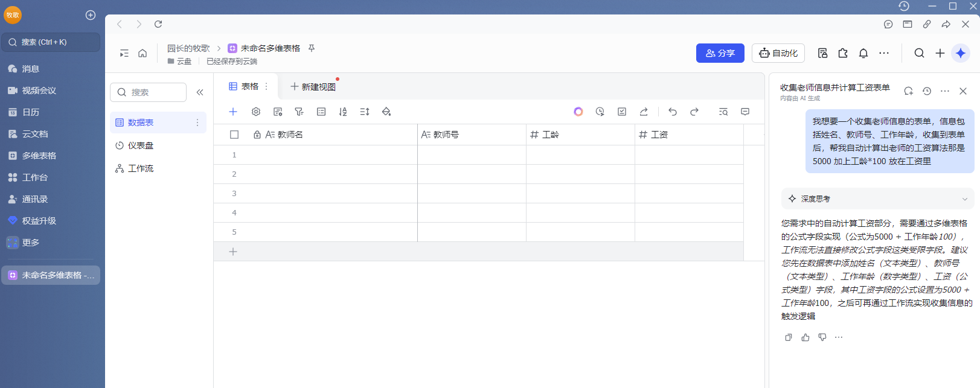Click the 自动化 button
Viewport: 980px width, 388px height.
pos(778,53)
